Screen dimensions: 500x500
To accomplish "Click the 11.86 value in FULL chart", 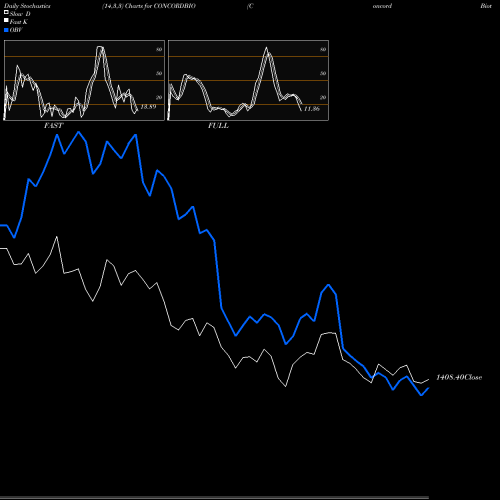I will coord(312,109).
